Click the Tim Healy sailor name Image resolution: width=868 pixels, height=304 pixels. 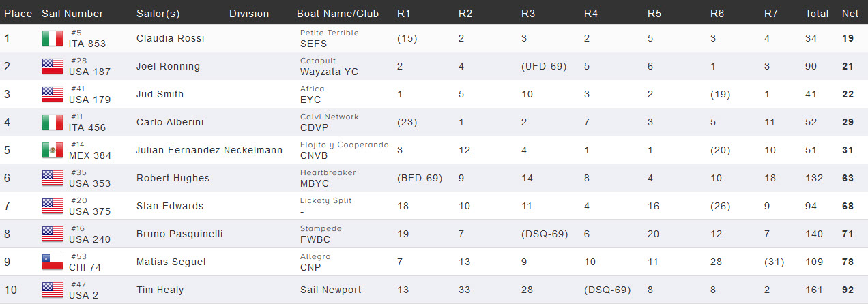pos(160,290)
